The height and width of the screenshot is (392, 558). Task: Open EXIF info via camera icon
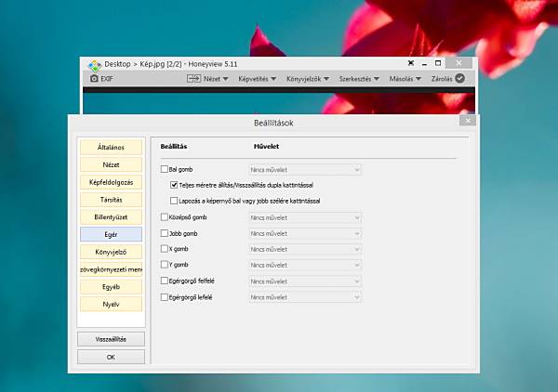tap(94, 79)
